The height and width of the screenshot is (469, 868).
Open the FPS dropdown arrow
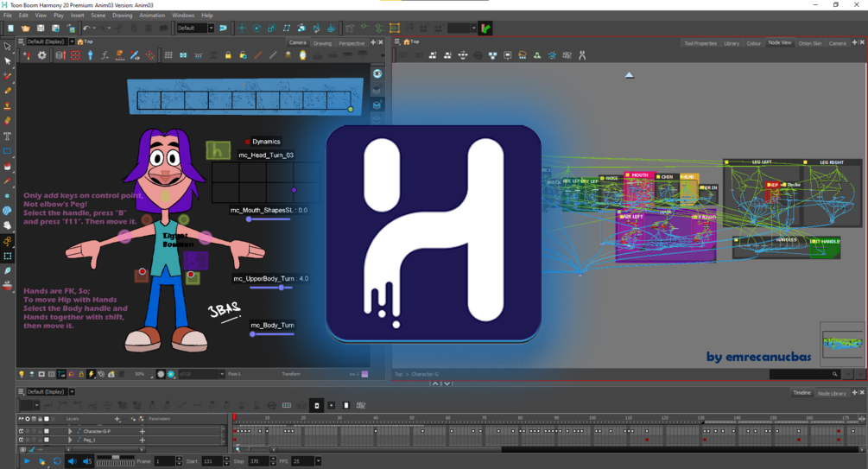click(x=319, y=461)
